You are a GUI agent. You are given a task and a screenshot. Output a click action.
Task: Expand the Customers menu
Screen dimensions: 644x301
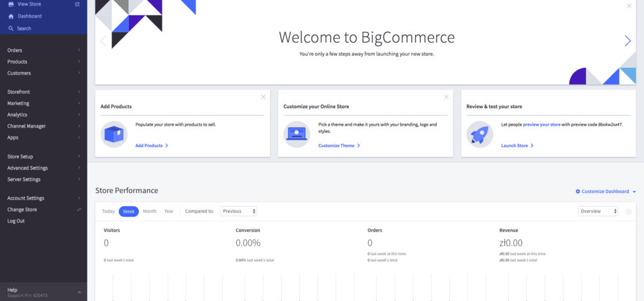(x=43, y=73)
